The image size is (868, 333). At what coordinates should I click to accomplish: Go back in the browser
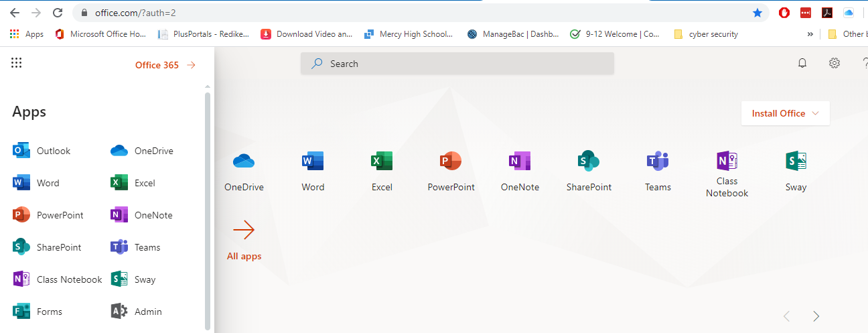15,13
